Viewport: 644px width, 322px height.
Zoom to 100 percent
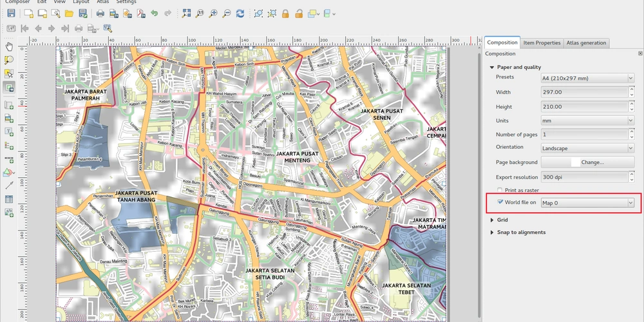pos(200,14)
